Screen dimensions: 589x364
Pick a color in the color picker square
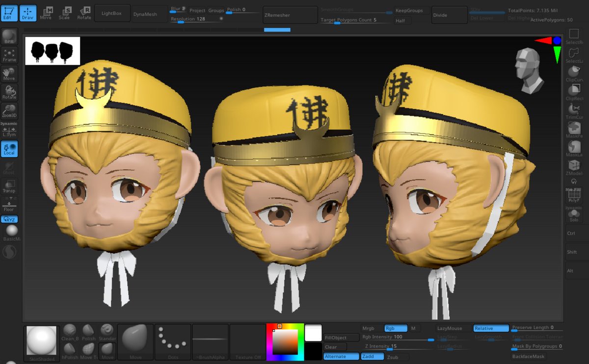(285, 341)
